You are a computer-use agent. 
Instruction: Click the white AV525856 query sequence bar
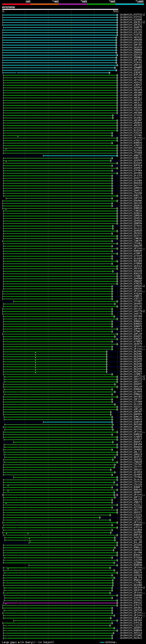pyautogui.click(x=60, y=9)
